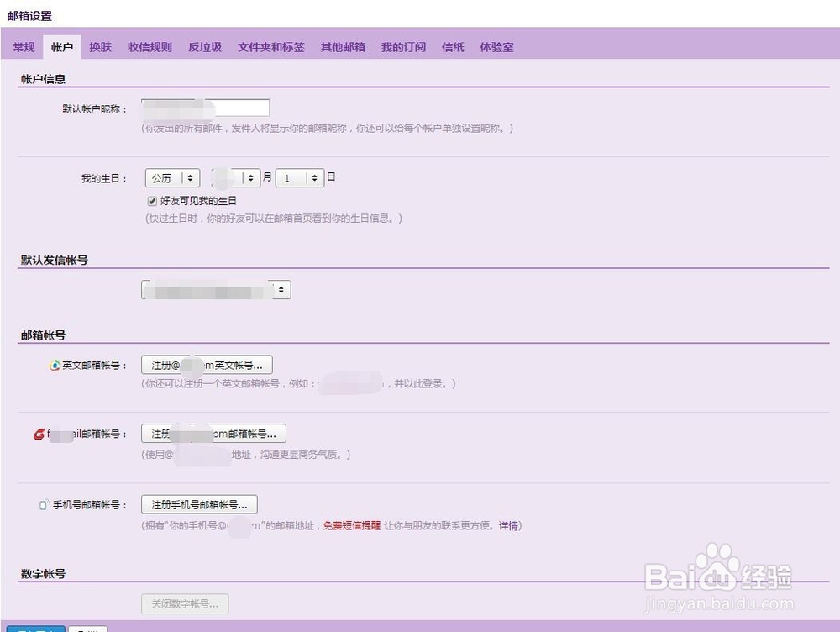Click the 默认帐户昵称 input field
Screen dimensions: 840x632
pyautogui.click(x=205, y=108)
